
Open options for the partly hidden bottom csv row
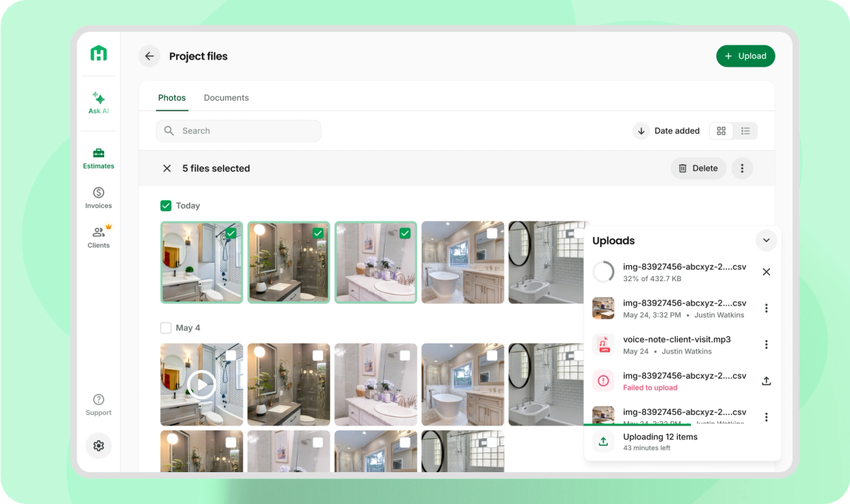[x=766, y=417]
